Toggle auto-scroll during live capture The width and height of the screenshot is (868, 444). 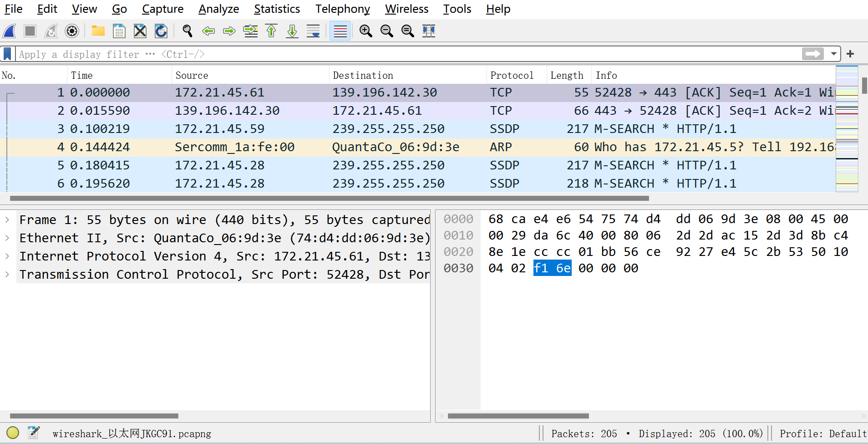coord(313,31)
